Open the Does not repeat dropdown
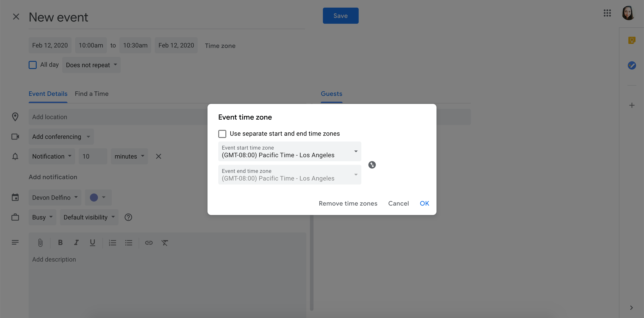 click(91, 65)
